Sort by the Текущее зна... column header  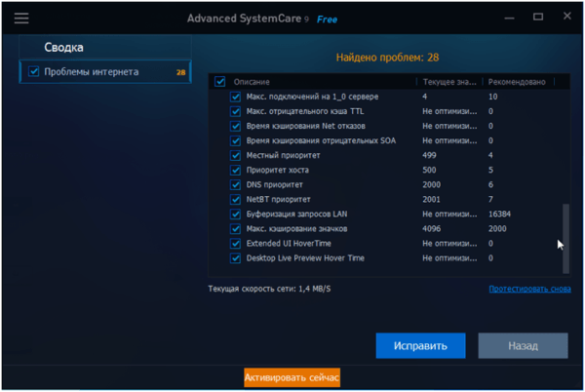(449, 82)
